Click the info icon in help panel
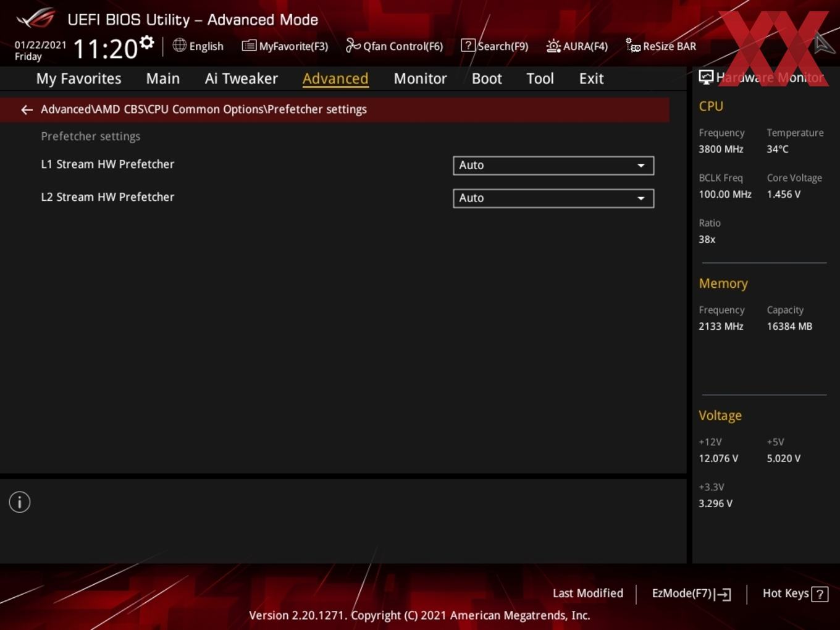This screenshot has width=840, height=630. point(20,502)
